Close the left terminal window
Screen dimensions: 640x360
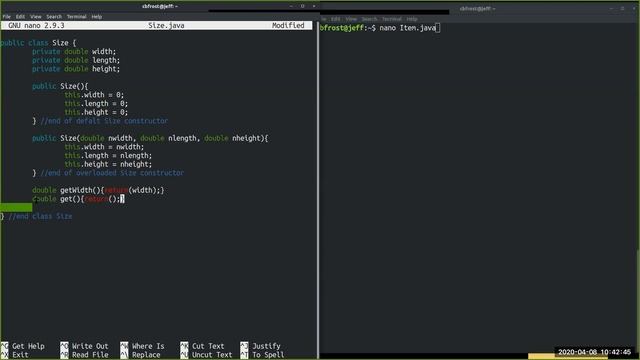click(313, 6)
